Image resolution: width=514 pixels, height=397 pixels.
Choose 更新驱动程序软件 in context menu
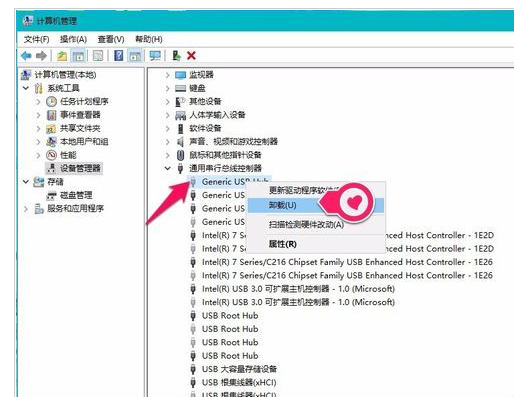point(315,190)
